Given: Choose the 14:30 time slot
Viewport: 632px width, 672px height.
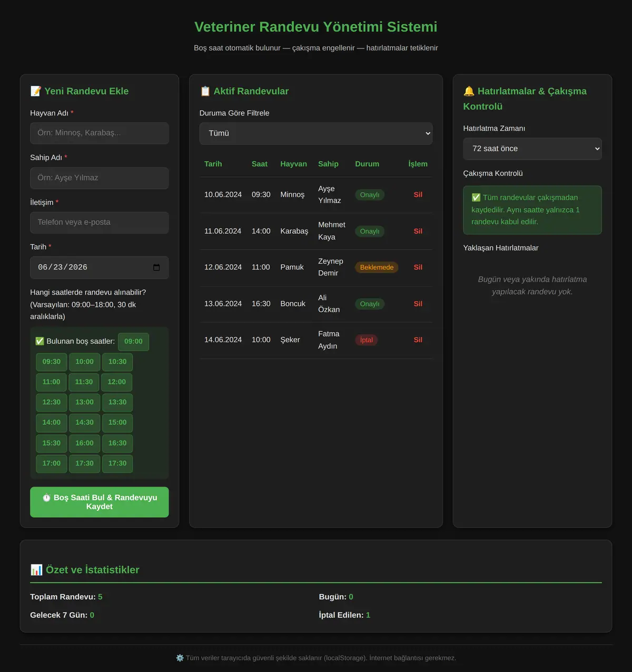Looking at the screenshot, I should (84, 423).
